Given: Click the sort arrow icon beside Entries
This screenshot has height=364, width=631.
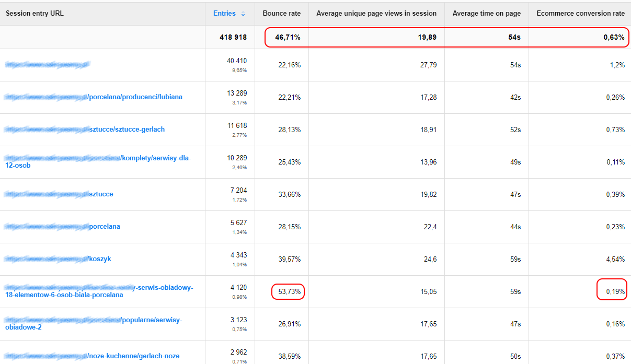Looking at the screenshot, I should point(243,14).
